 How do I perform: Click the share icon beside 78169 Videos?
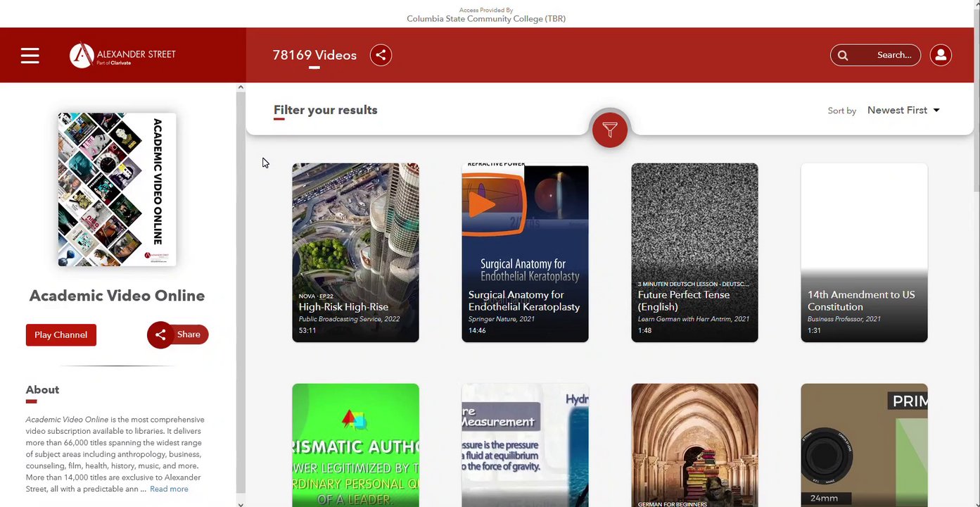[x=381, y=55]
